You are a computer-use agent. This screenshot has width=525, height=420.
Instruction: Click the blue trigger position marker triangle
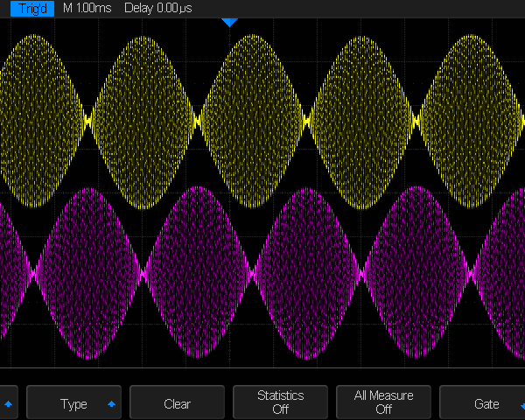point(229,22)
